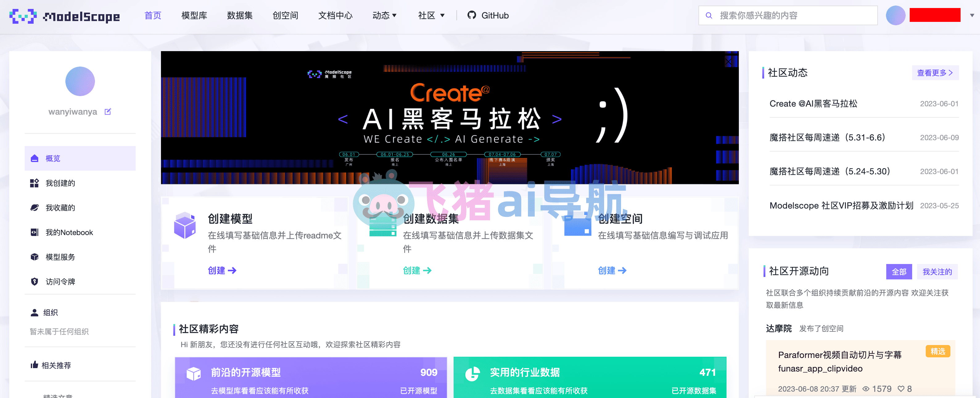The image size is (980, 398).
Task: Click 达摩院 organization name
Action: point(778,328)
